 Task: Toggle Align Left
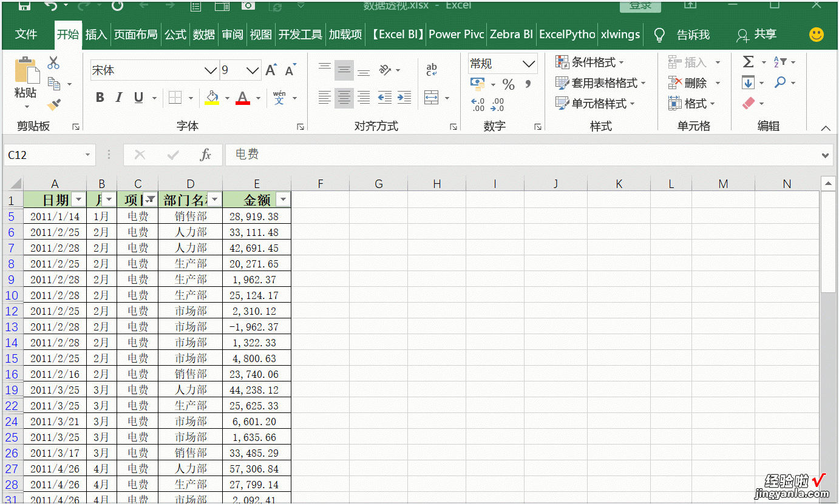coord(325,97)
